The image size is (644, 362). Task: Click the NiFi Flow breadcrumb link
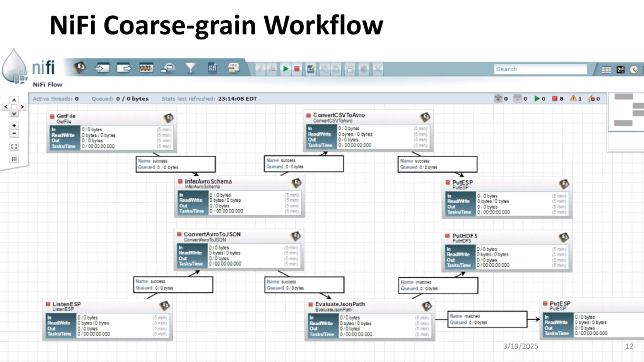(x=48, y=85)
